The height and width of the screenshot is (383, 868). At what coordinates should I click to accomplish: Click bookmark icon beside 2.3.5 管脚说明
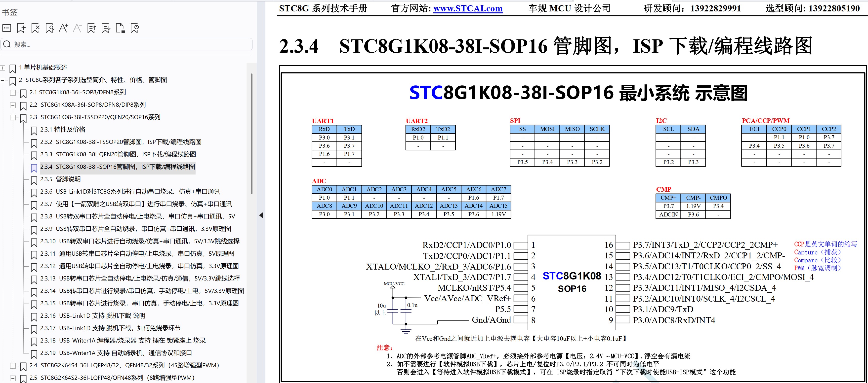34,180
